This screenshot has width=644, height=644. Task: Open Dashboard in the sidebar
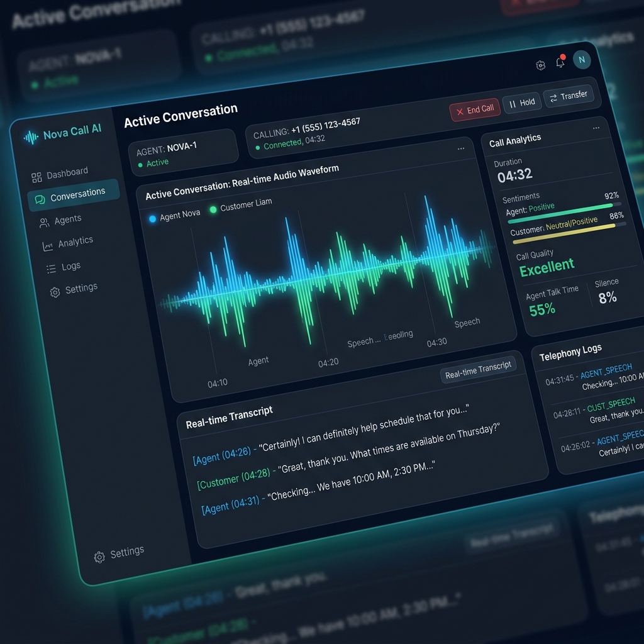[60, 174]
